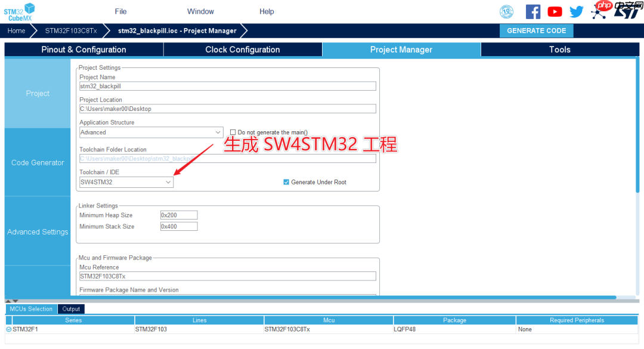Edit the Minimum Heap Size field
This screenshot has width=644, height=349.
coord(179,215)
